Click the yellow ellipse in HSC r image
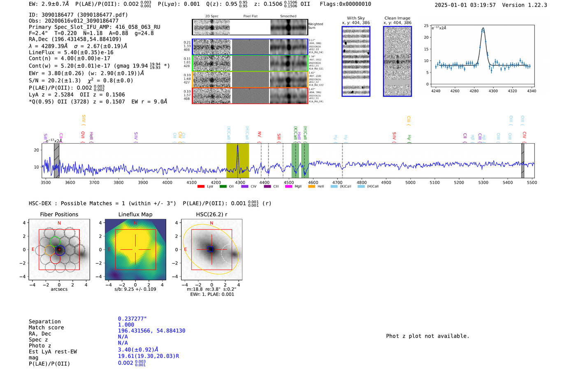This screenshot has height=392, width=576. [211, 249]
